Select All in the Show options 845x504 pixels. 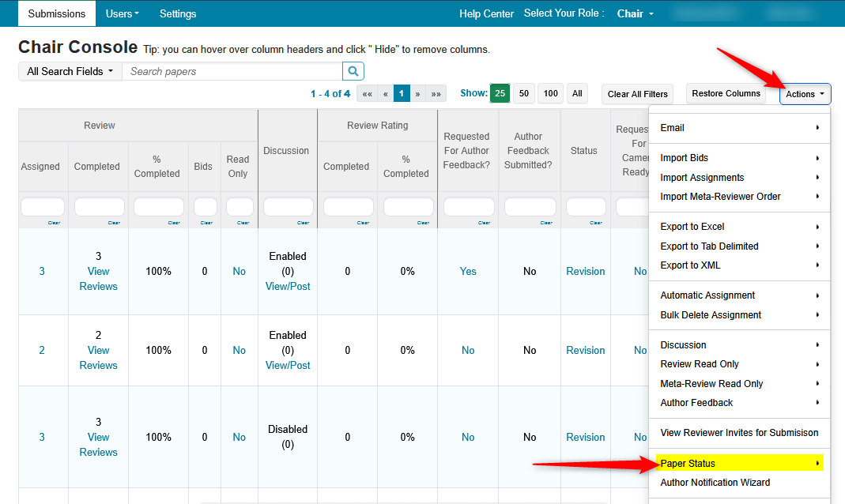(577, 93)
